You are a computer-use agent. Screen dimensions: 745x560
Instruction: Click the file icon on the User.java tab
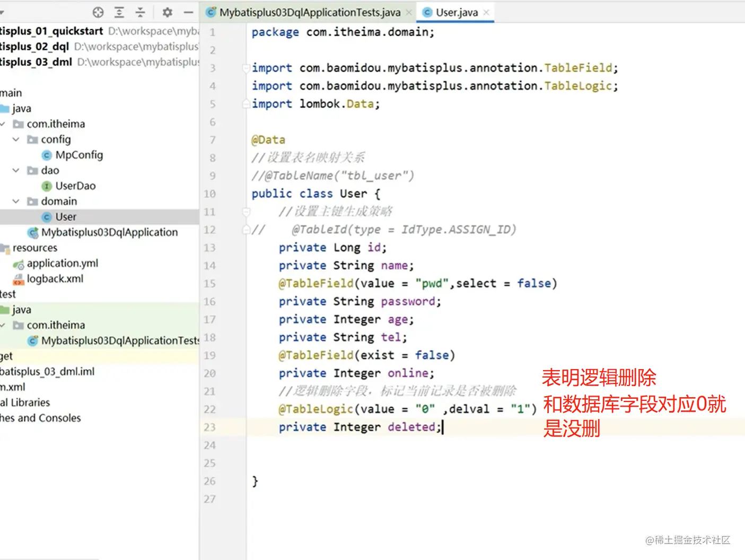[427, 12]
